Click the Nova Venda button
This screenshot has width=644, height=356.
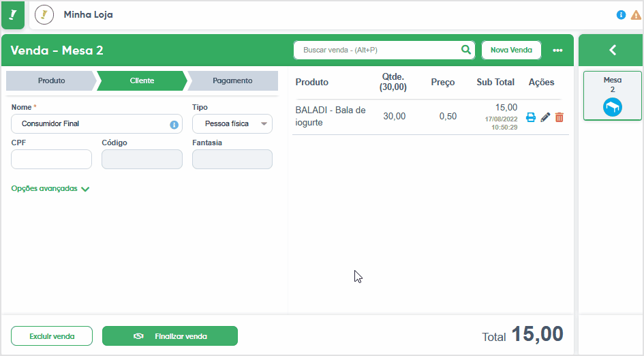511,50
